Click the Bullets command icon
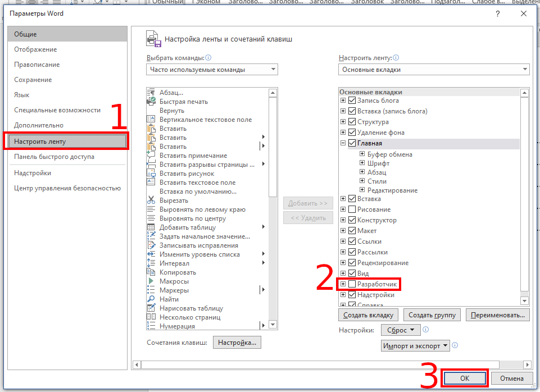This screenshot has height=392, width=540. point(151,290)
